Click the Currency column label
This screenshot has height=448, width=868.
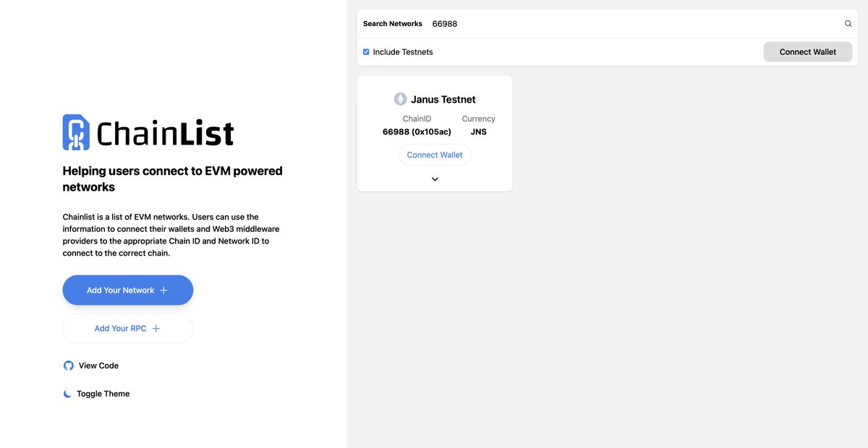(479, 119)
